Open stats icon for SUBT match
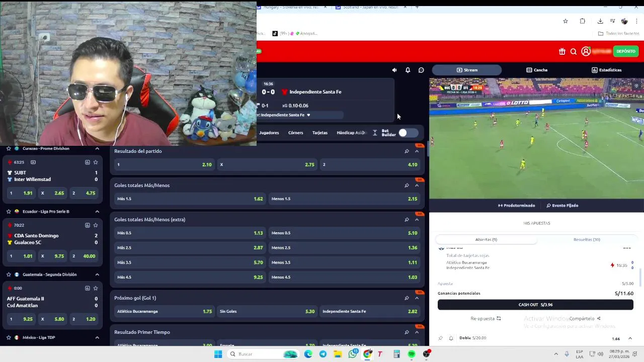Screen dimensions: 644x362 pos(87,162)
